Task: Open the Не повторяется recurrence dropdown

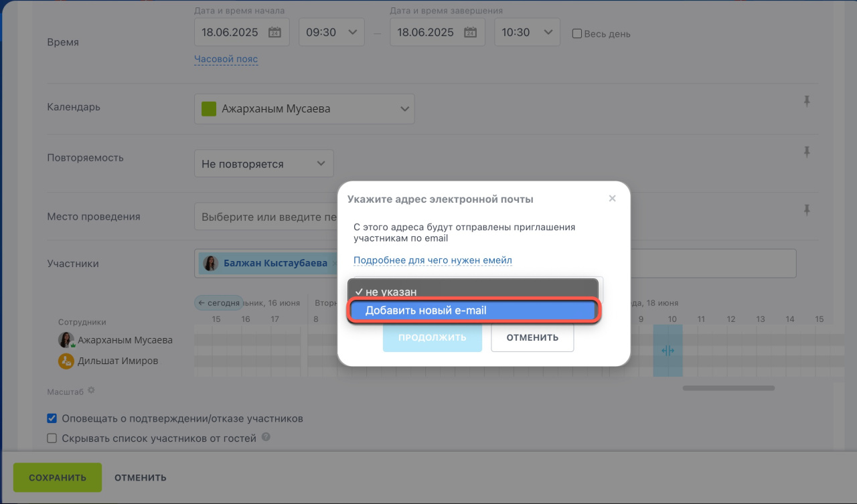Action: [264, 163]
